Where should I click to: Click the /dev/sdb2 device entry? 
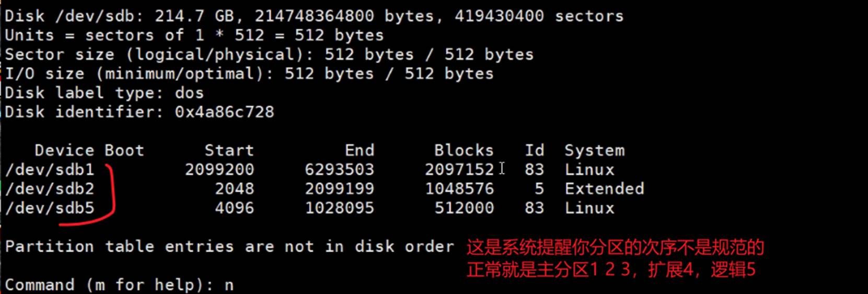[50, 189]
